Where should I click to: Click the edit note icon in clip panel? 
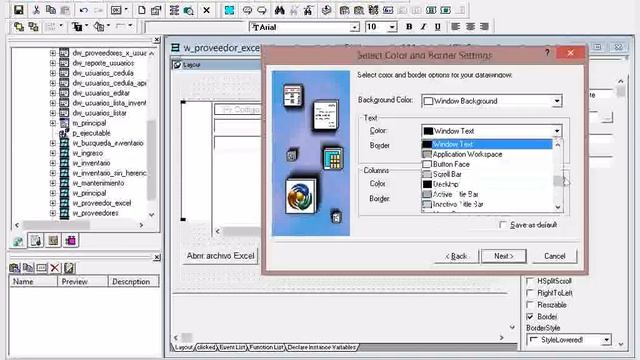69,268
